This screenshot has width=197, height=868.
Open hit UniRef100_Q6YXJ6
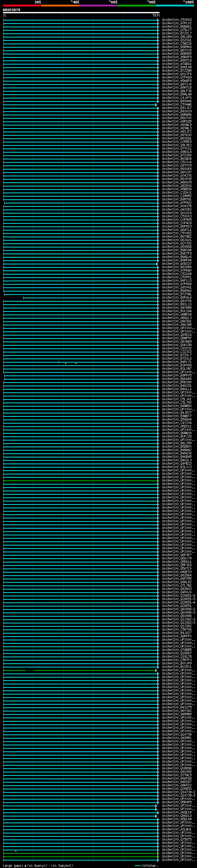pos(176,84)
